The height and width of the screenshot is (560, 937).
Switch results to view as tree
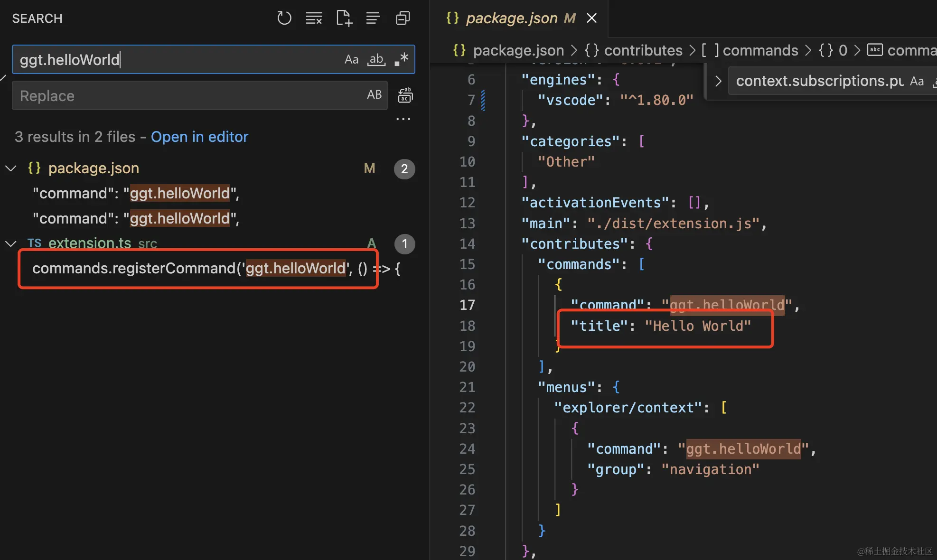click(373, 18)
